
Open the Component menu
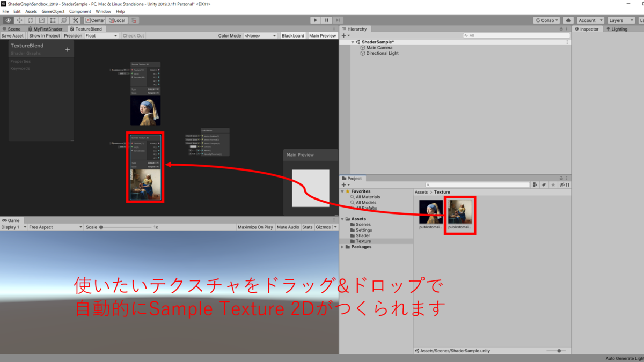[80, 11]
